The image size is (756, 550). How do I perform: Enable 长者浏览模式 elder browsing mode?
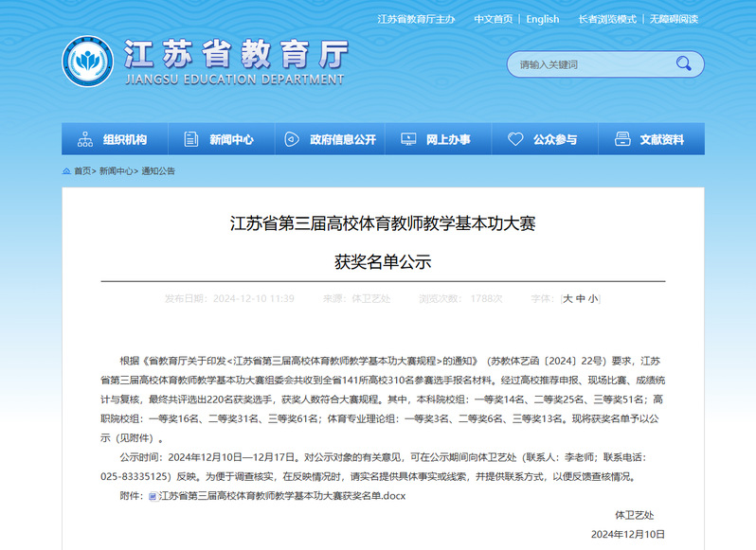(607, 19)
